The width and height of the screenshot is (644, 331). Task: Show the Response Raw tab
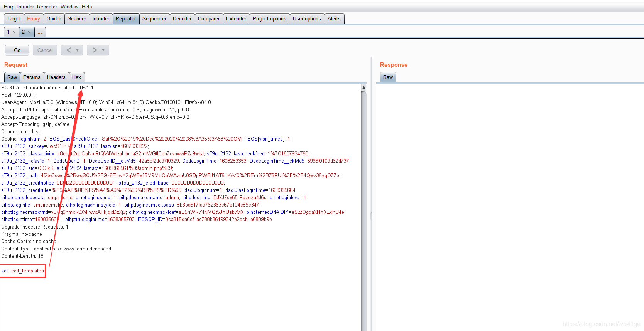388,77
